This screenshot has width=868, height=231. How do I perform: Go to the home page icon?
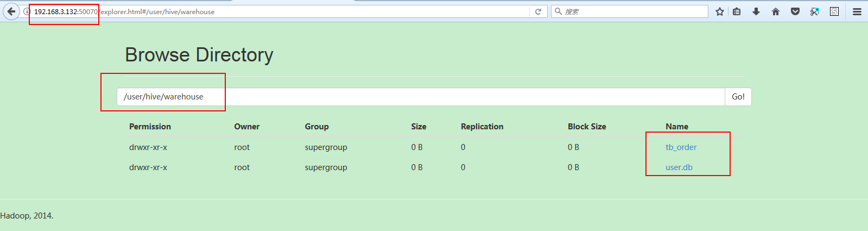776,11
